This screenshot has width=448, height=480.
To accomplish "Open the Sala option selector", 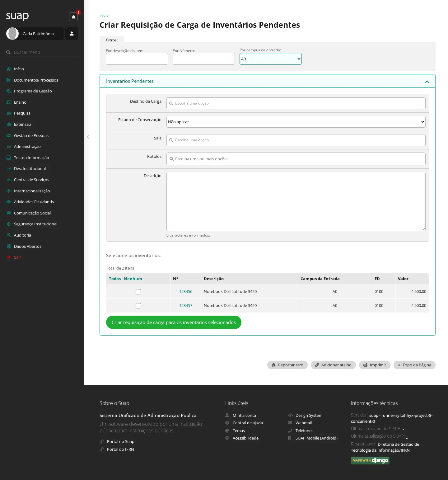I will point(296,140).
